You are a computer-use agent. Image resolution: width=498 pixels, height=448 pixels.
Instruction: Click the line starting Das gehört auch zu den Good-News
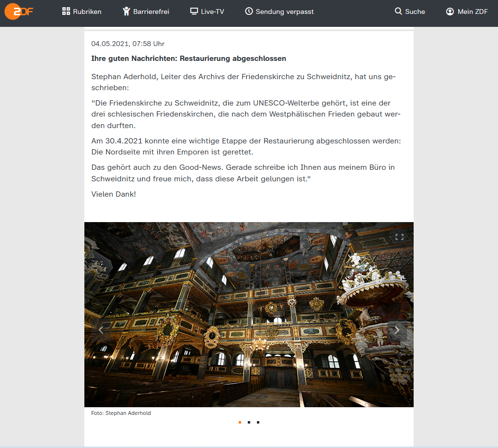pos(243,167)
